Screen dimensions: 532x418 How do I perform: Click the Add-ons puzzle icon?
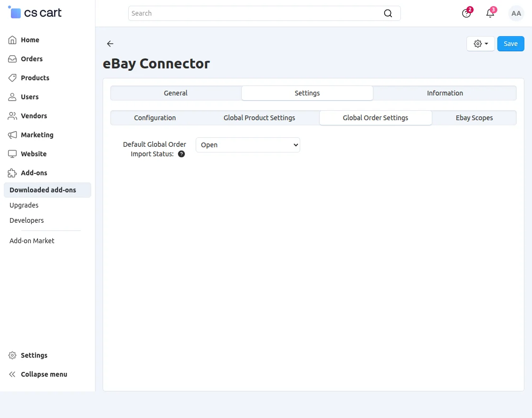pos(12,173)
